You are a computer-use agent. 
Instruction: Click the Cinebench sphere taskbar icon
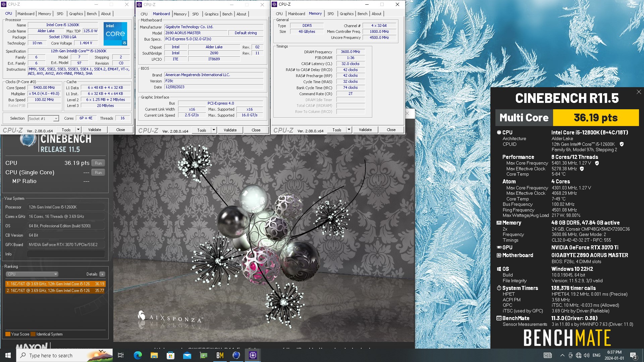pos(236,355)
